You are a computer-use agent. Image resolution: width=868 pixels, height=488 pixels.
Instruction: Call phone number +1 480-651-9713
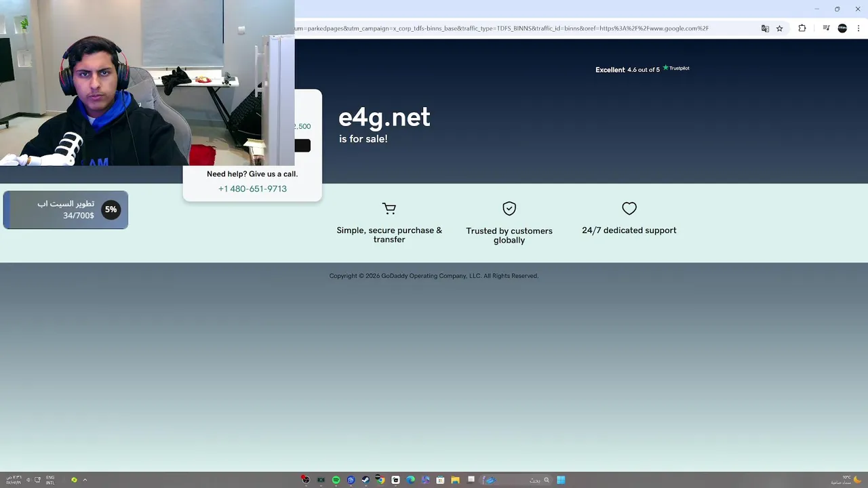coord(252,188)
